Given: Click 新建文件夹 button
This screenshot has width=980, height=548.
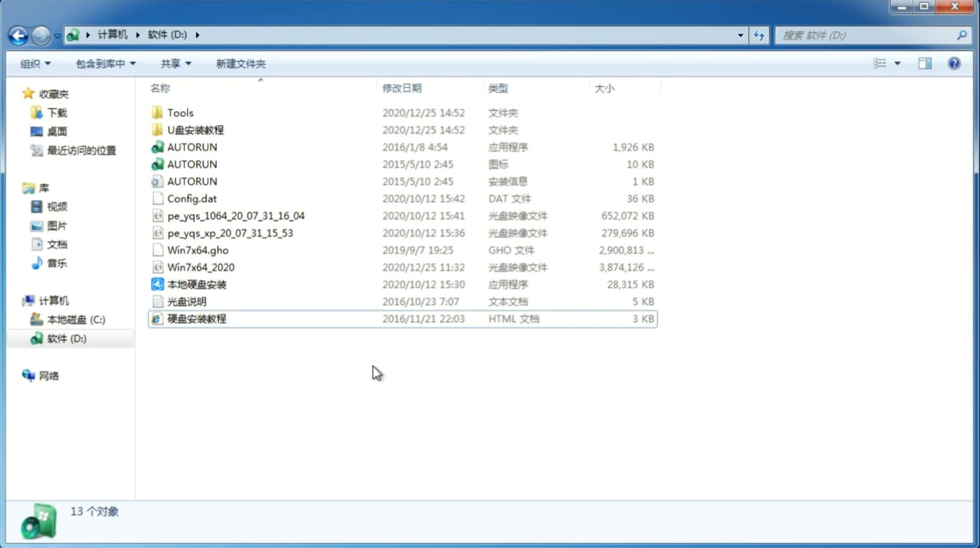Looking at the screenshot, I should pos(240,63).
